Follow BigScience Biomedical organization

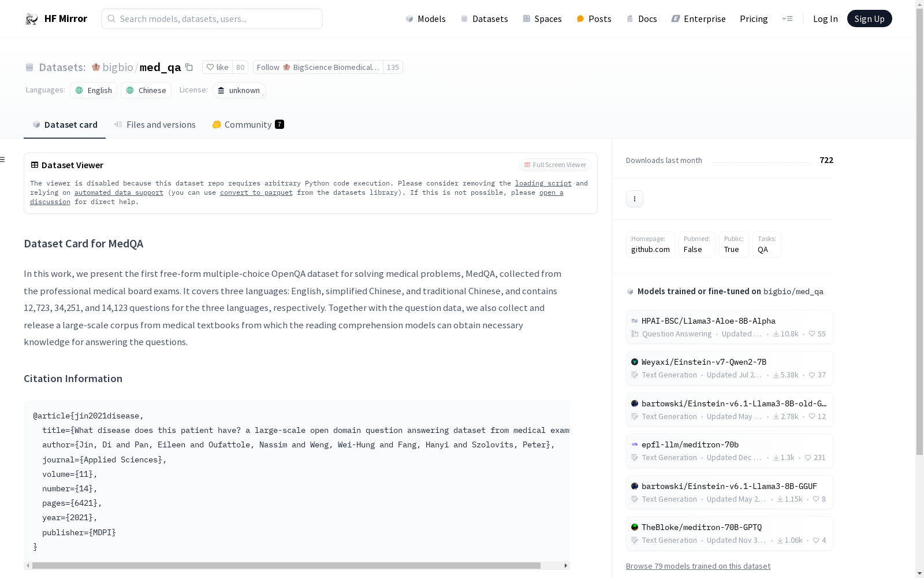point(318,67)
